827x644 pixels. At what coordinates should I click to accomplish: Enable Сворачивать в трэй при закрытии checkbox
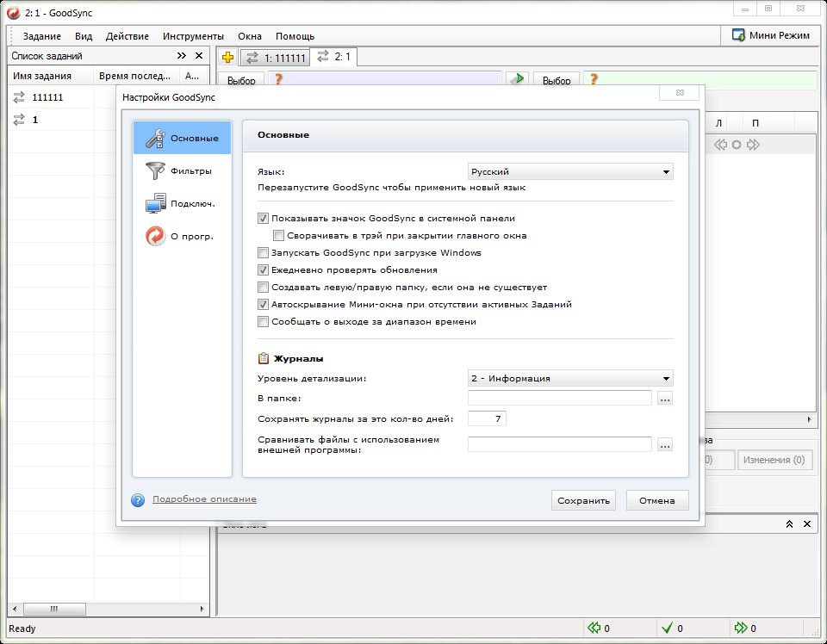tap(278, 236)
